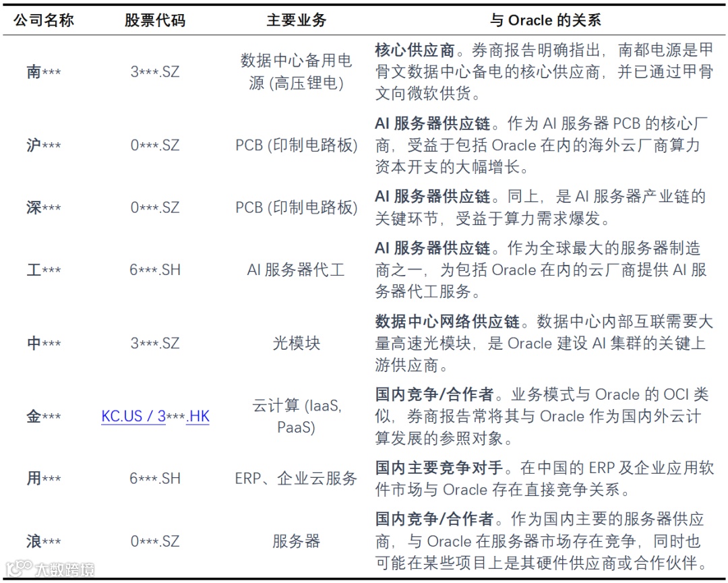Select stock code 6***.SH in 用*** row

[x=154, y=478]
